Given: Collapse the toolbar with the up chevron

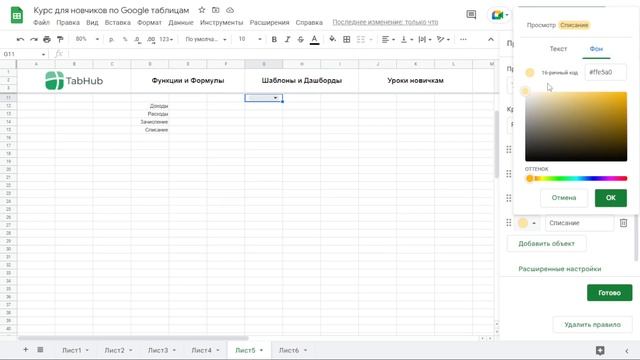Looking at the screenshot, I should coord(491,39).
